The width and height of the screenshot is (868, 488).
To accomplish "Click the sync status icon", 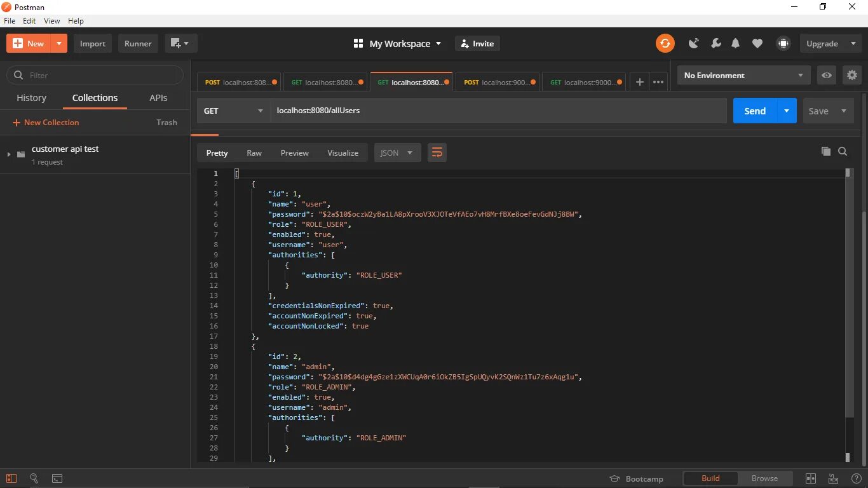I will (665, 43).
